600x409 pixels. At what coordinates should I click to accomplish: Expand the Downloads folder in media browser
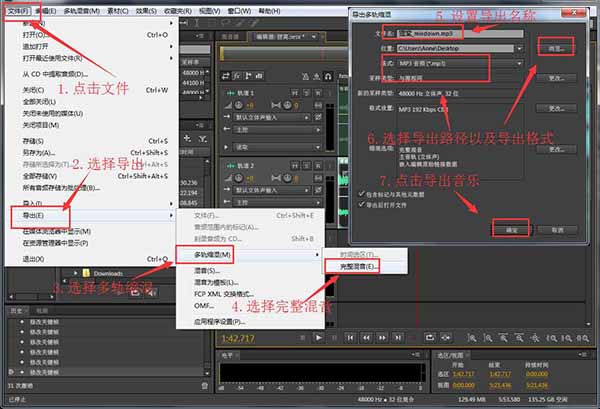(x=75, y=273)
